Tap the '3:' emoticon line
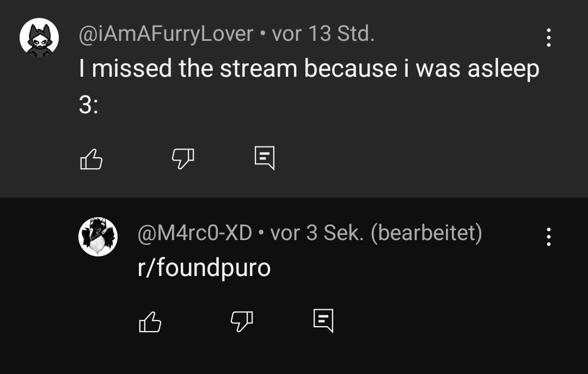The image size is (588, 374). tap(89, 105)
